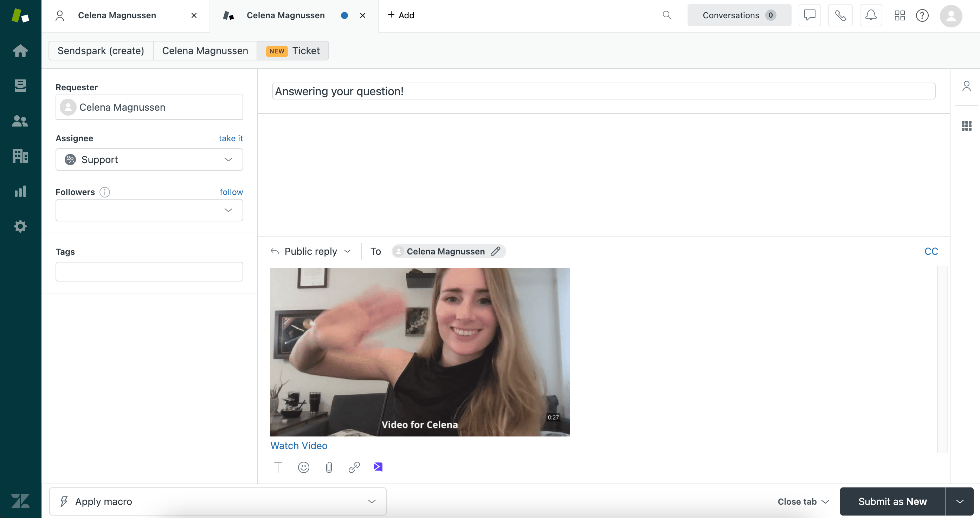980x518 pixels.
Task: Click the Zendesk Support product logo
Action: (20, 15)
